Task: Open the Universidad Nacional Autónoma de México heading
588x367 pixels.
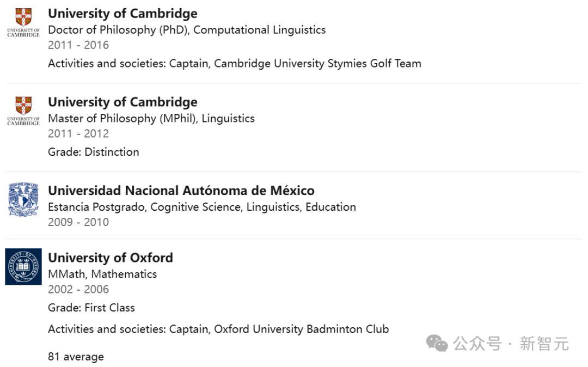Action: 181,191
